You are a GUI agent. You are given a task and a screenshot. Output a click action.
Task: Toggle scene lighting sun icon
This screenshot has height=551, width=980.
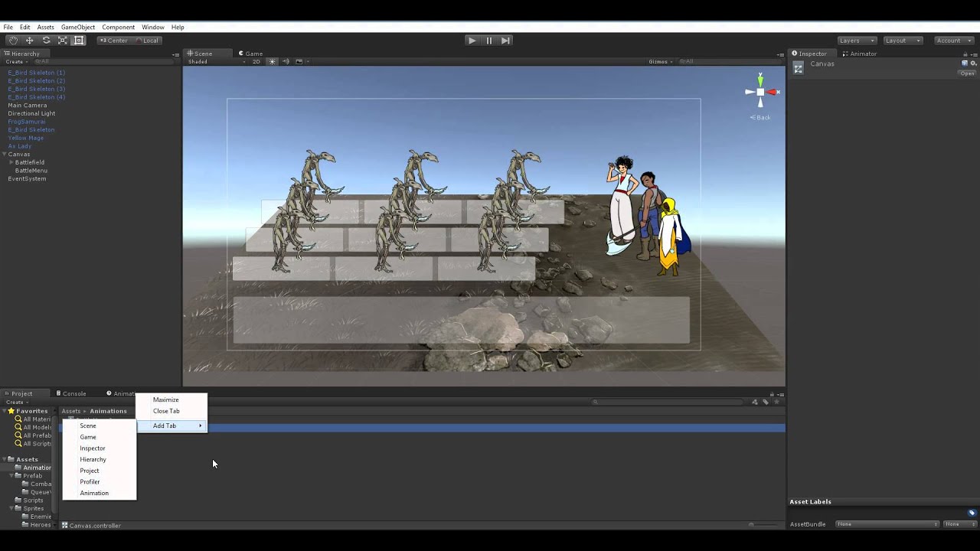tap(272, 62)
